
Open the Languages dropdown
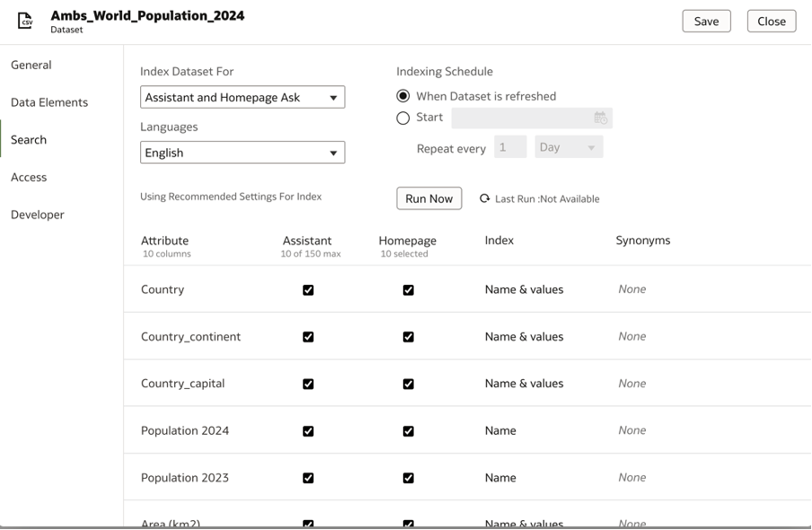pos(243,152)
